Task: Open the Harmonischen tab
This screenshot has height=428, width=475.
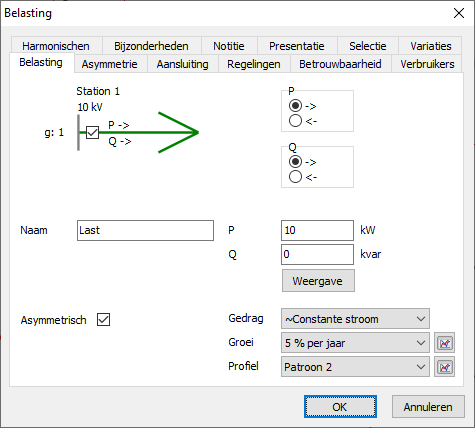Action: coord(56,46)
